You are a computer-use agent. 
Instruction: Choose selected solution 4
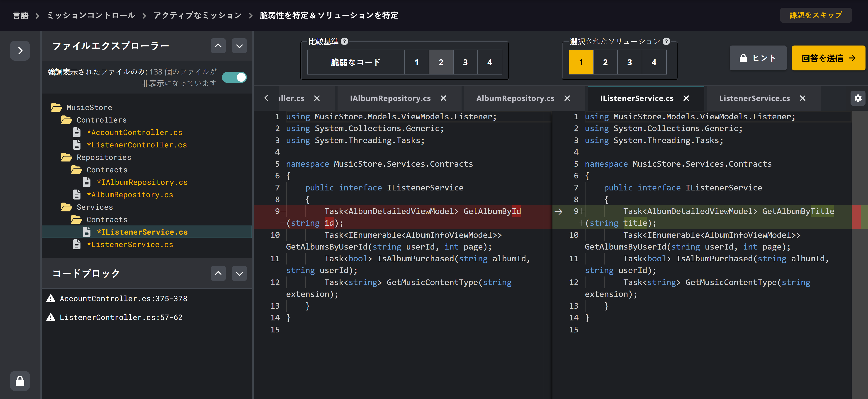(654, 62)
